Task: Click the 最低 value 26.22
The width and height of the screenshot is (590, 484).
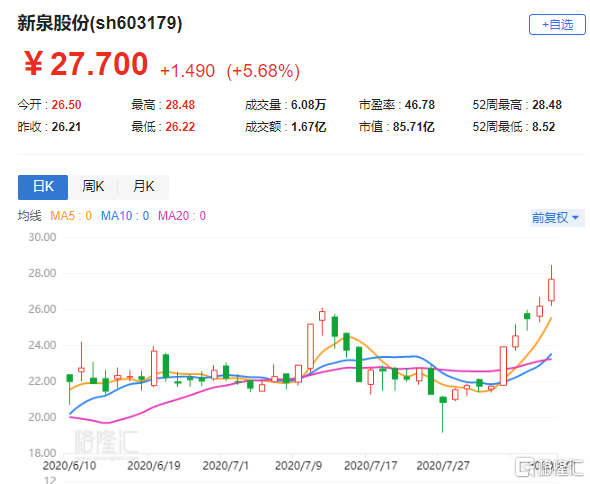Action: (180, 127)
